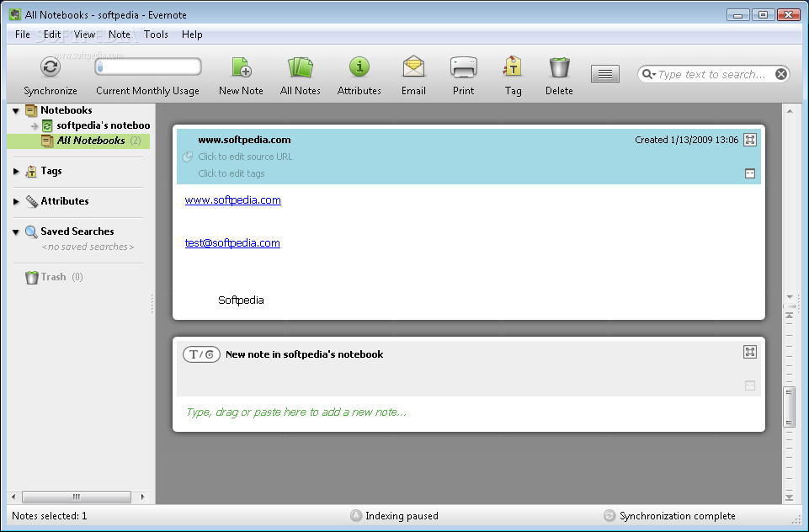
Task: Click the sidebar splitter grip
Action: (152, 303)
